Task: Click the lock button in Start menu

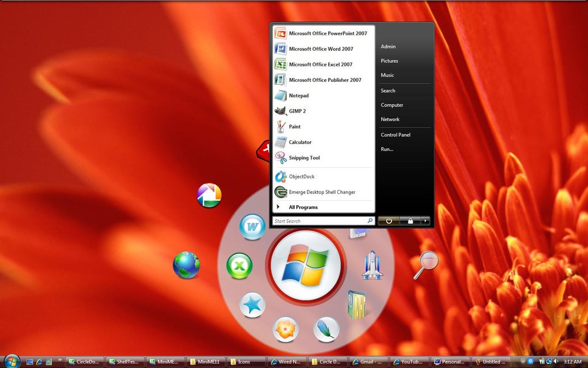Action: pos(410,221)
